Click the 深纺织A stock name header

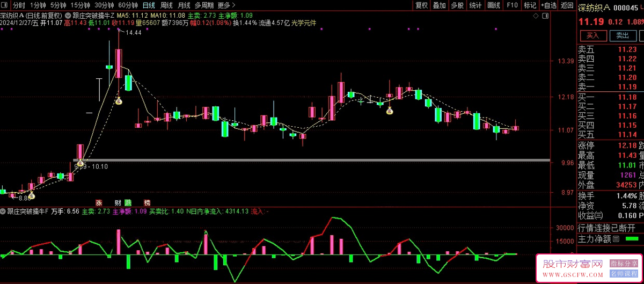coord(594,6)
